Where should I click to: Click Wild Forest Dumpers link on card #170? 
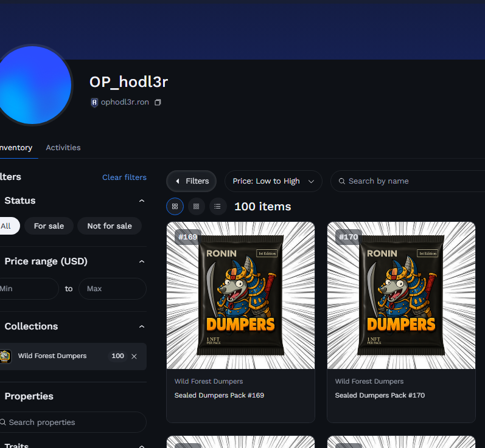pos(369,382)
